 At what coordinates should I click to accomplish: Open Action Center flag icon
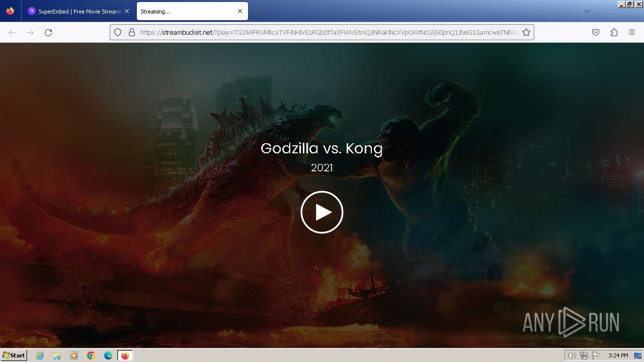596,355
